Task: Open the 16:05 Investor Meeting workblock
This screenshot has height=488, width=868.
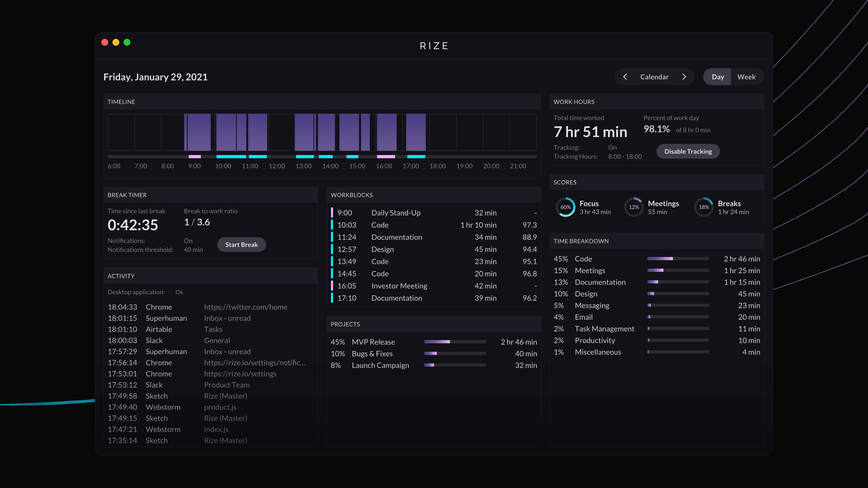Action: [434, 286]
